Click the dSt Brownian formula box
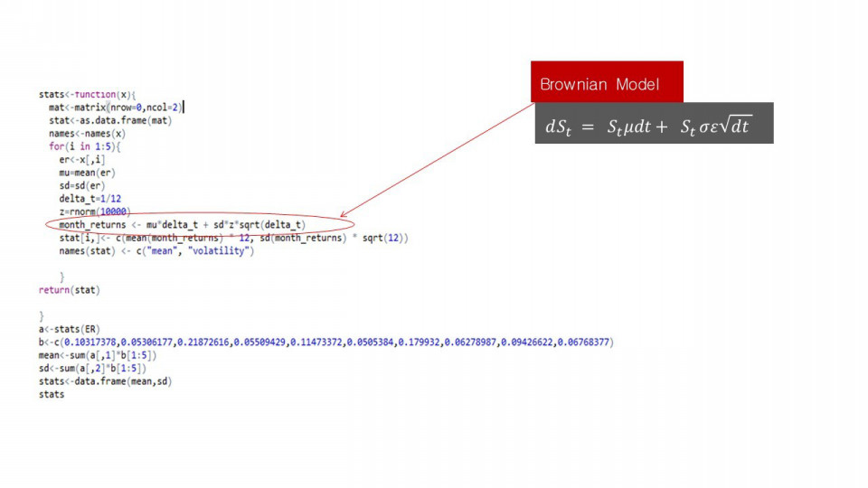Screen dimensions: 868x488 655,123
